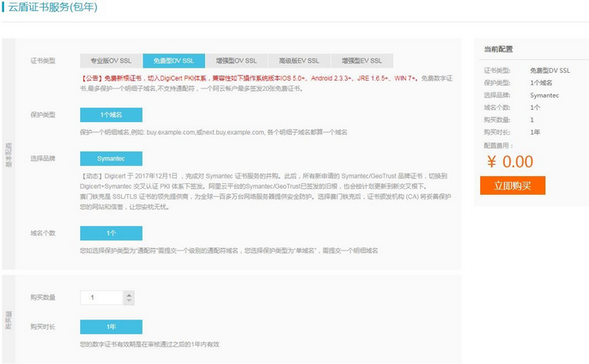Switch to 免费型DV SSL certificate type
Screen dimensions: 589x364
click(x=173, y=61)
